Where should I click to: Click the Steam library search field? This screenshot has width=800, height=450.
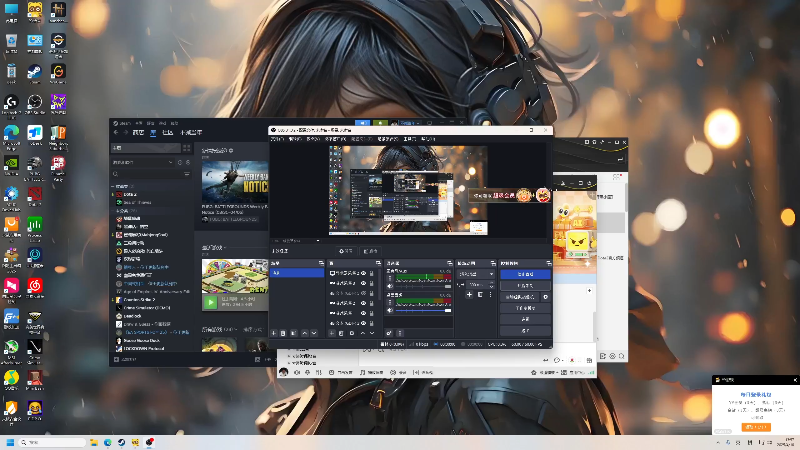coord(148,174)
